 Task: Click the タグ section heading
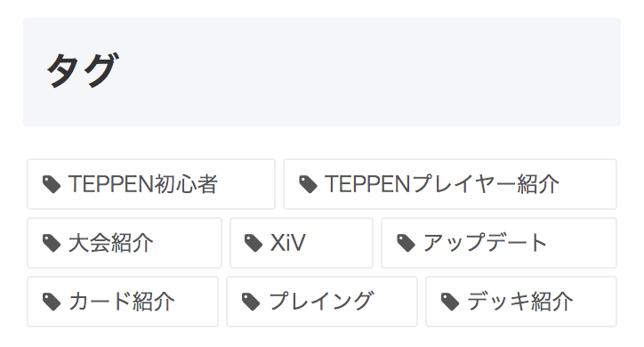pyautogui.click(x=83, y=70)
